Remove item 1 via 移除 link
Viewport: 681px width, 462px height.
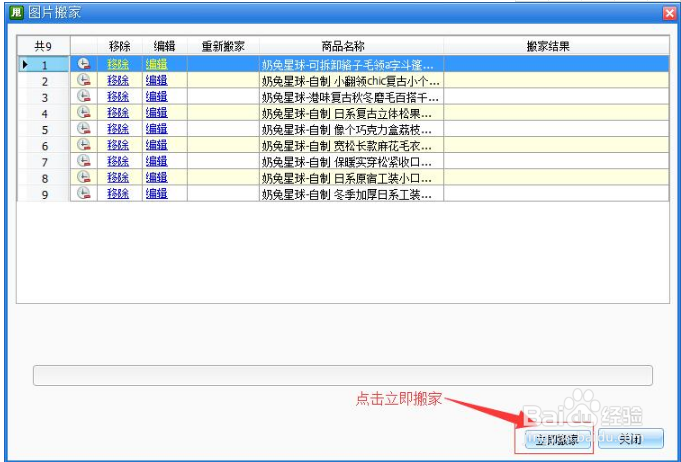click(x=118, y=65)
